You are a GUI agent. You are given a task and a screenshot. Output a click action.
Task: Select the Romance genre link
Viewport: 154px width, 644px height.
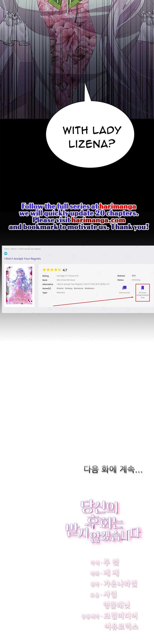coord(78,288)
